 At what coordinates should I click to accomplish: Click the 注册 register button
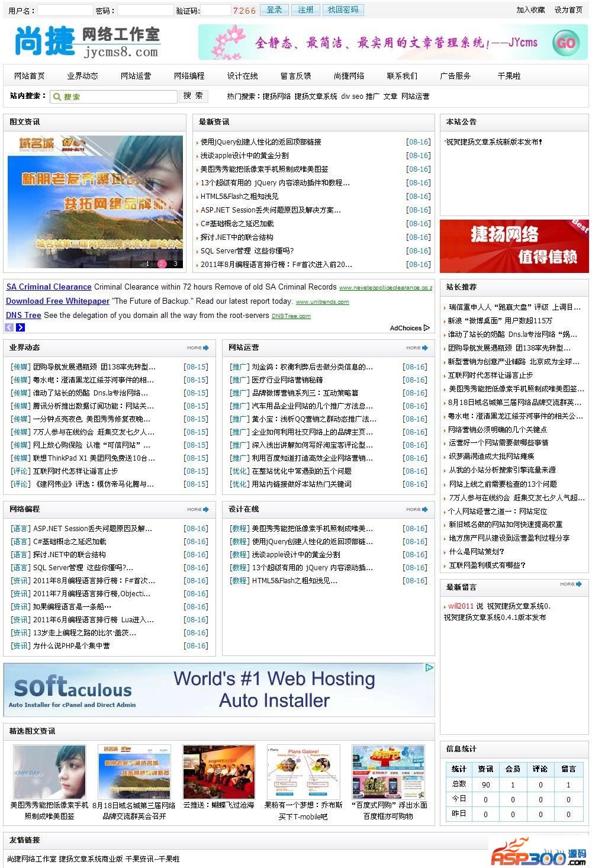coord(305,10)
